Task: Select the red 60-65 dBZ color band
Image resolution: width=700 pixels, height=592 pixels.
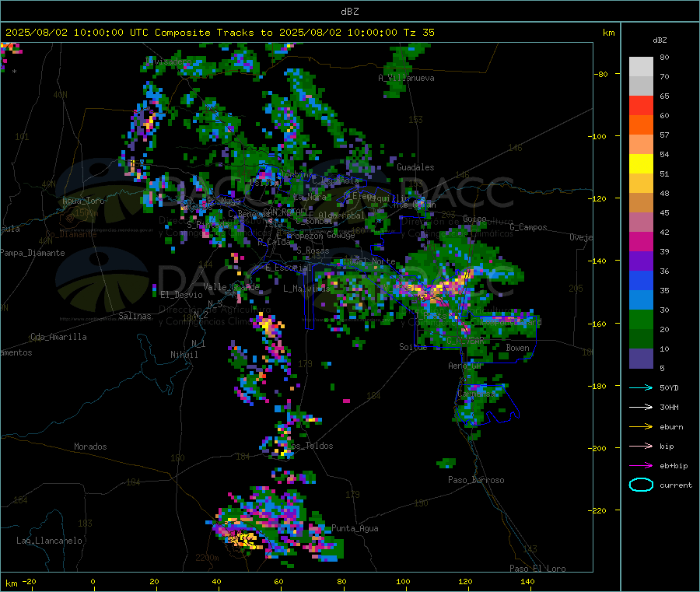Action: tap(641, 105)
